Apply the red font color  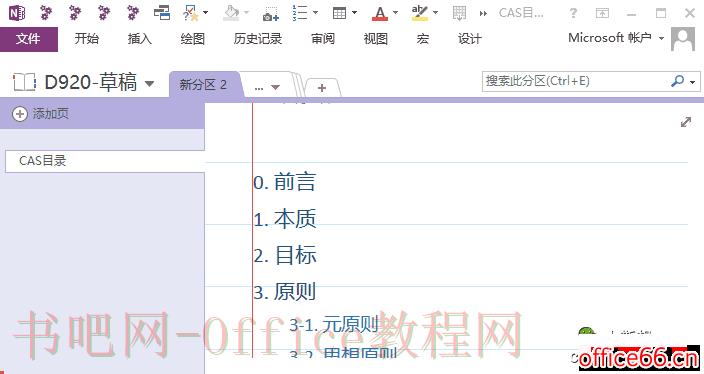(380, 13)
